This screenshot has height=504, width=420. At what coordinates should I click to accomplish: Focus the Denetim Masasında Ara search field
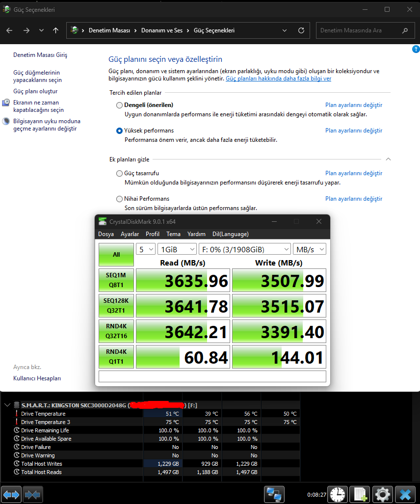pos(366,30)
